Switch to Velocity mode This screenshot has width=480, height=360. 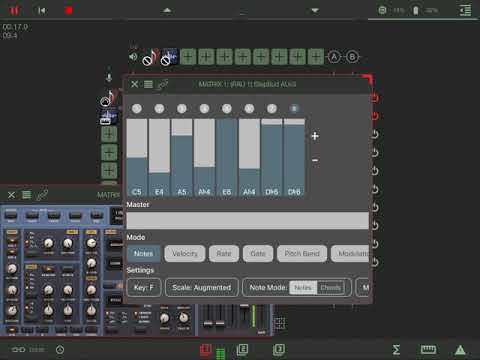(x=185, y=254)
